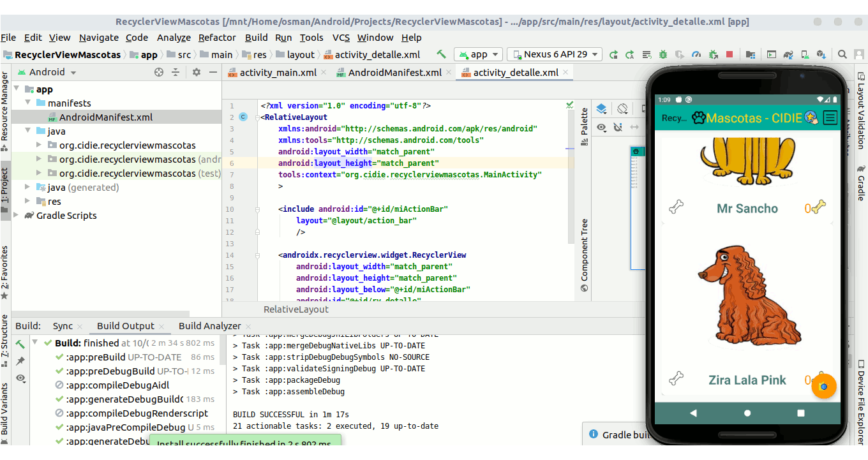Viewport: 868px width, 460px height.
Task: Toggle eye filter icon in Build panel
Action: click(x=20, y=378)
